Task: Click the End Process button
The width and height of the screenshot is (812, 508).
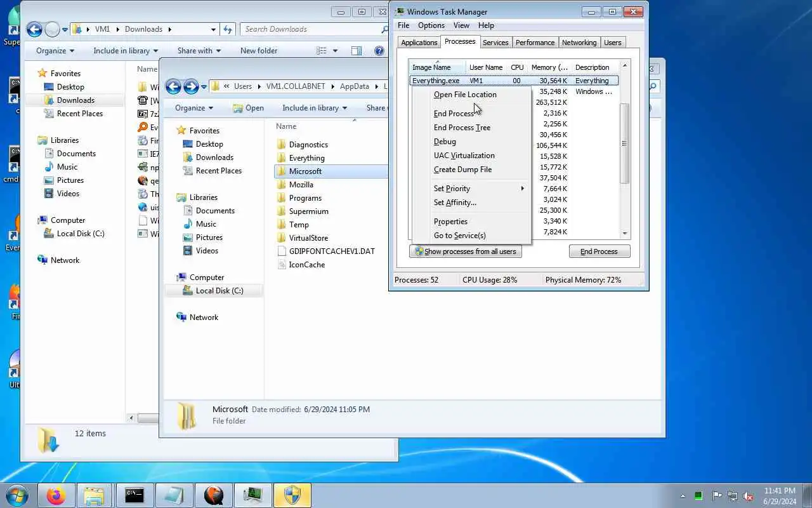Action: [x=599, y=251]
